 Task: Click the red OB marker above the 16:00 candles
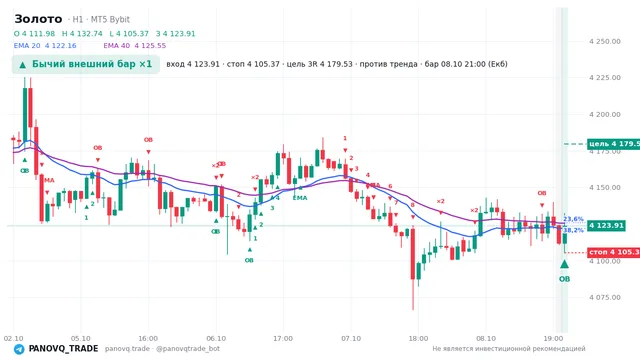pyautogui.click(x=148, y=140)
